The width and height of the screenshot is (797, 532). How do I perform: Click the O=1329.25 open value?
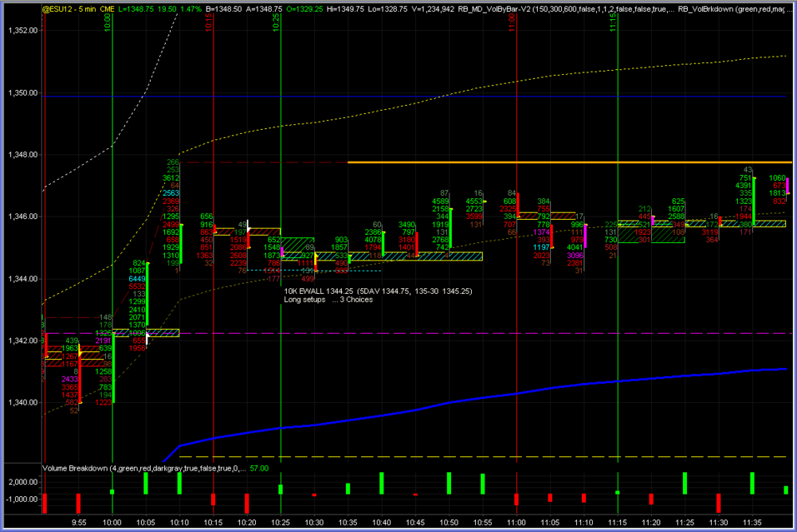[305, 9]
